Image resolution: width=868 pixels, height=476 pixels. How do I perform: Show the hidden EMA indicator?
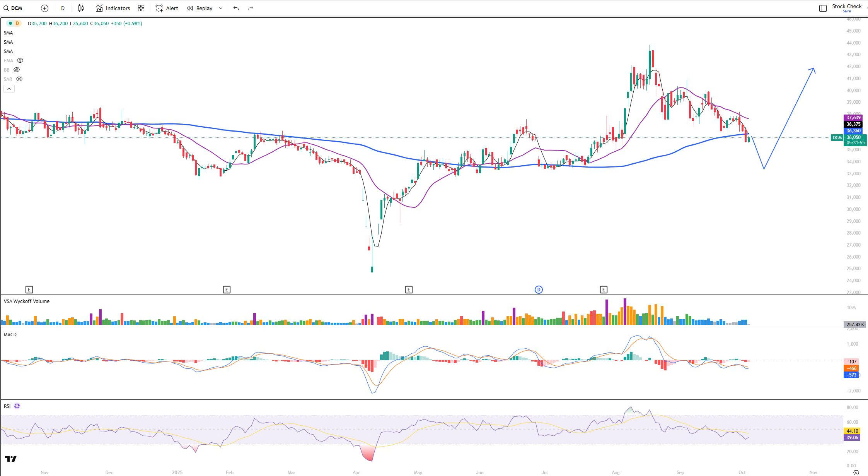point(20,61)
